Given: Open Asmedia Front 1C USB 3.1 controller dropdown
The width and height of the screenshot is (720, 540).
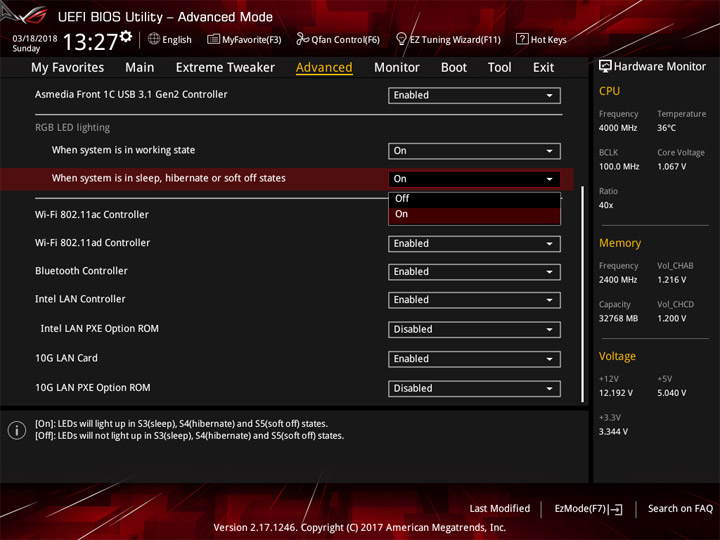Looking at the screenshot, I should (x=474, y=95).
